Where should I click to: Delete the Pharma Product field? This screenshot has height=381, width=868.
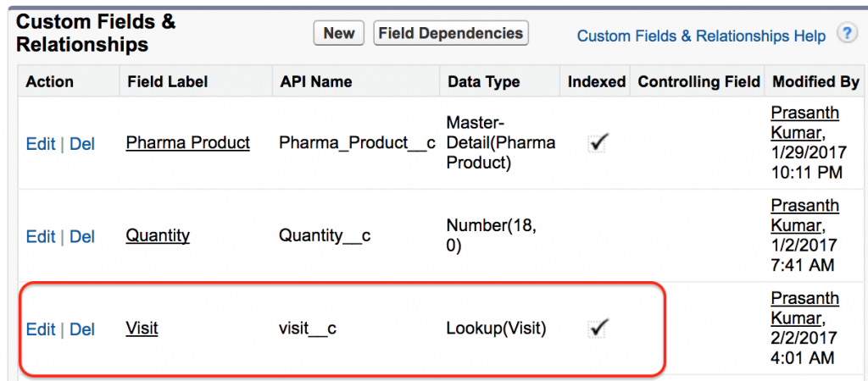click(82, 144)
